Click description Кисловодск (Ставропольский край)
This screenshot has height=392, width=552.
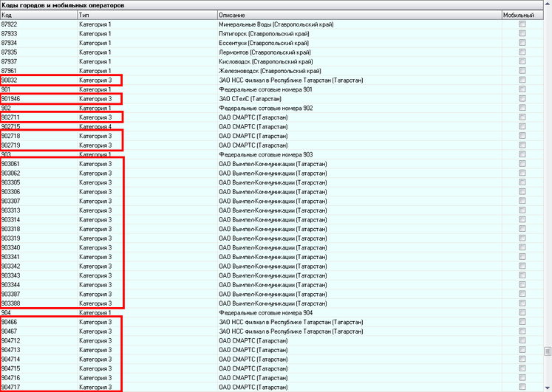(x=266, y=61)
